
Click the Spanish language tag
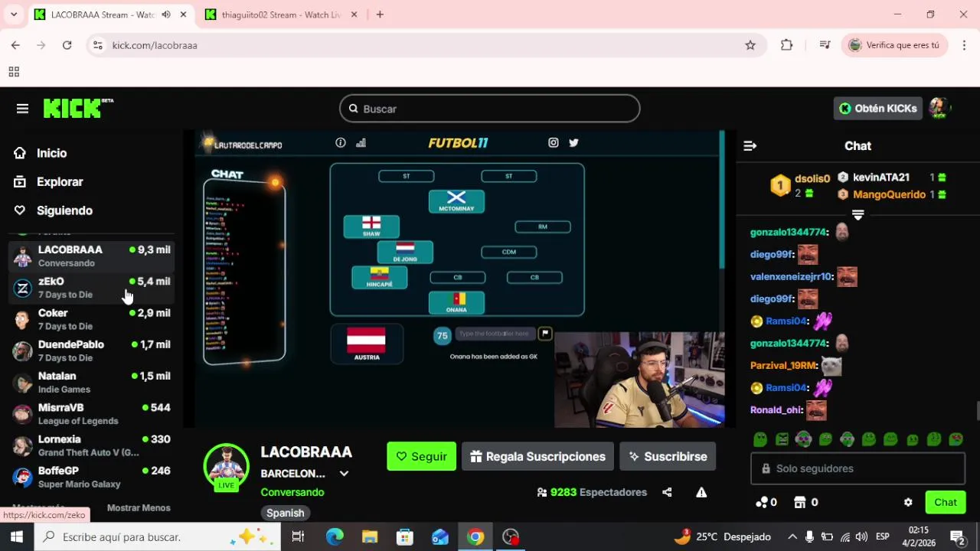pos(286,513)
